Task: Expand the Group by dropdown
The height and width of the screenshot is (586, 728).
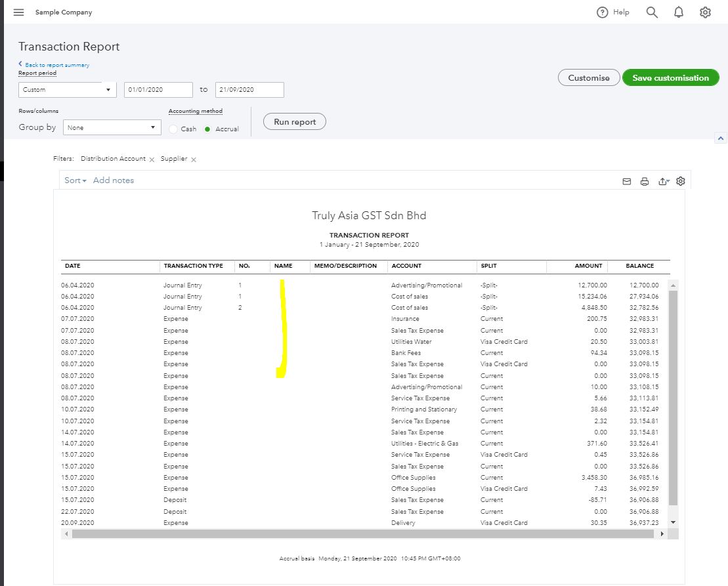Action: coord(112,127)
